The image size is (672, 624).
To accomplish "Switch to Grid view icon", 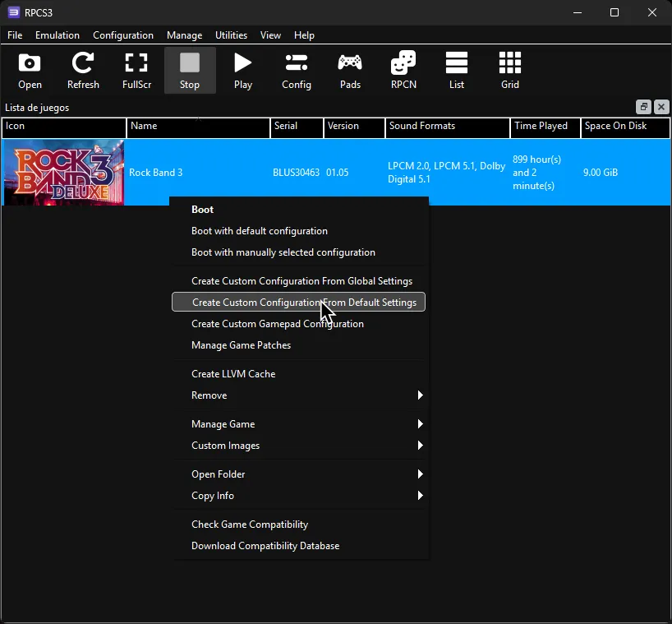I will click(509, 70).
